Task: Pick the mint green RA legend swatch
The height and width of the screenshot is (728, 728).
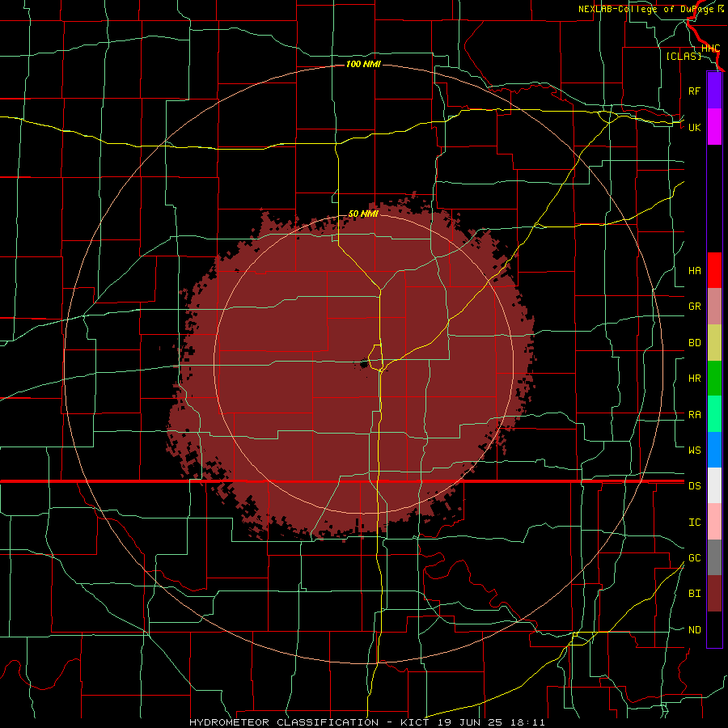Action: pyautogui.click(x=714, y=414)
